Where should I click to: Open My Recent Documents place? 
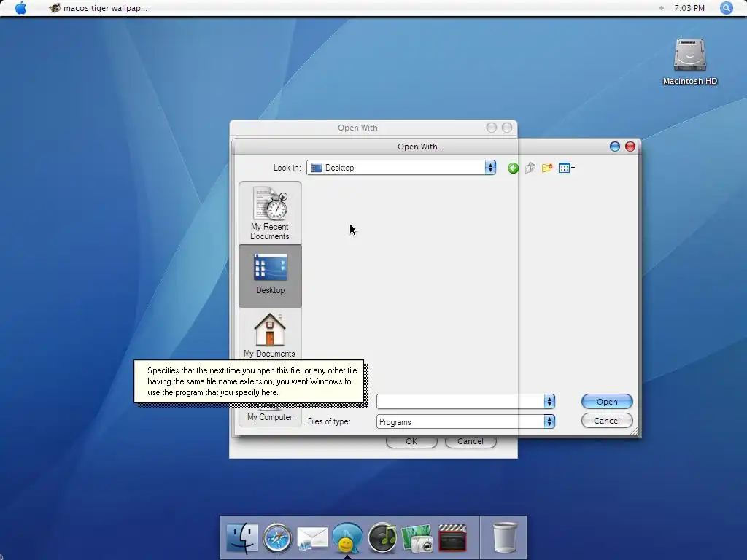point(270,213)
